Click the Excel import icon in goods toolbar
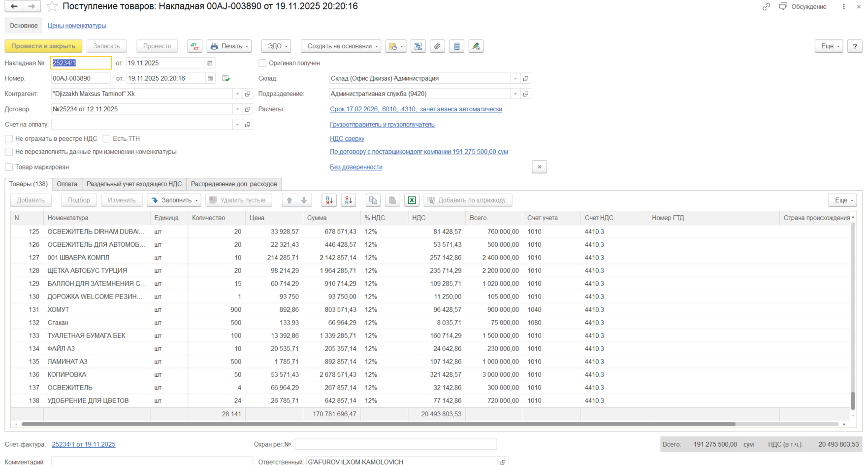868x465 pixels. click(x=412, y=200)
